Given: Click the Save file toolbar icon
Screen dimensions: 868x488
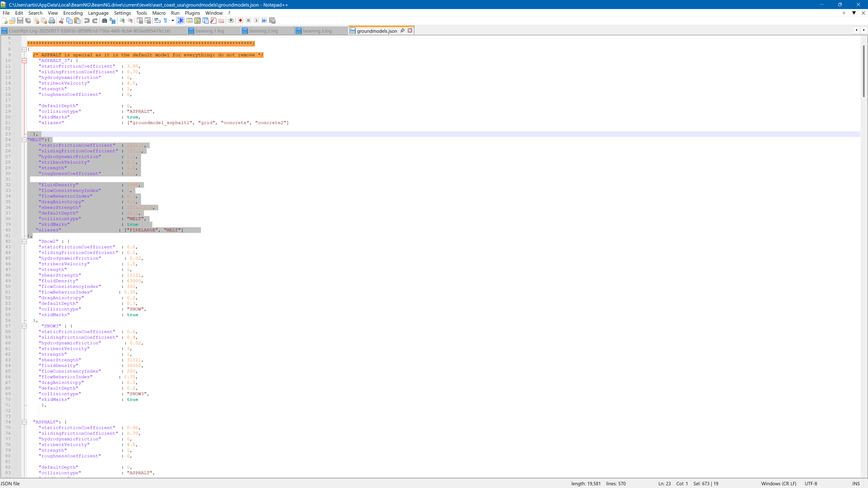Looking at the screenshot, I should tap(20, 21).
